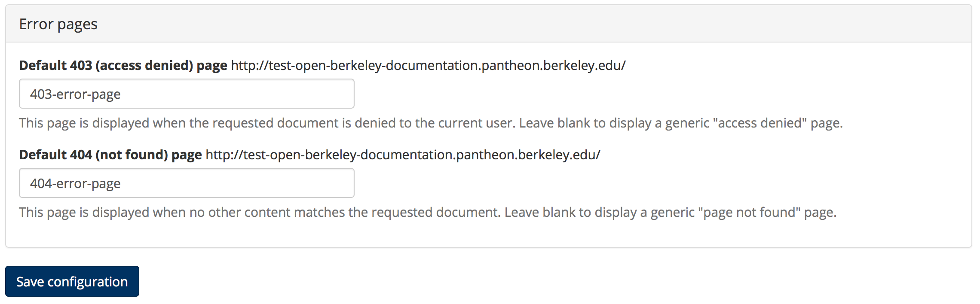Image resolution: width=980 pixels, height=304 pixels.
Task: Select the "Error pages" panel heading
Action: [x=58, y=24]
